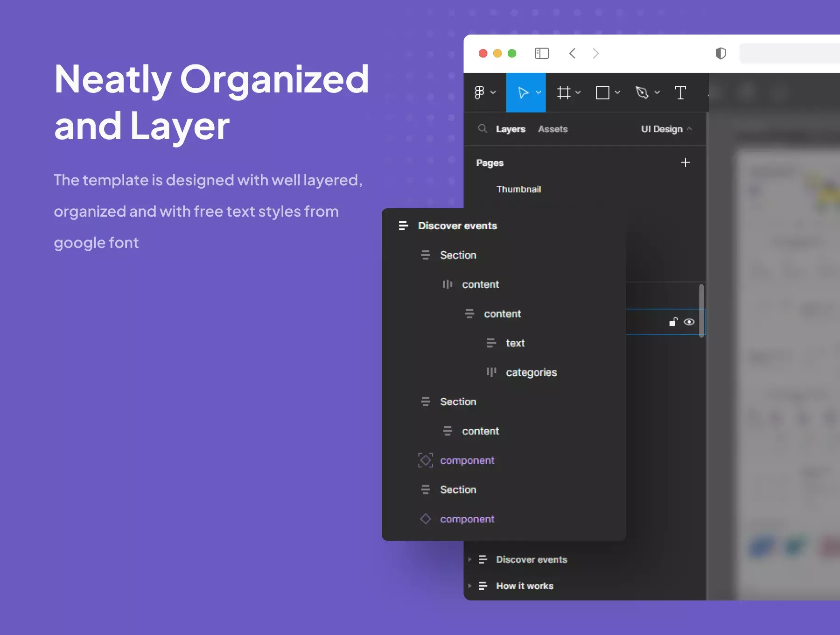Click the horizontal auto layout icon beside content

[447, 284]
